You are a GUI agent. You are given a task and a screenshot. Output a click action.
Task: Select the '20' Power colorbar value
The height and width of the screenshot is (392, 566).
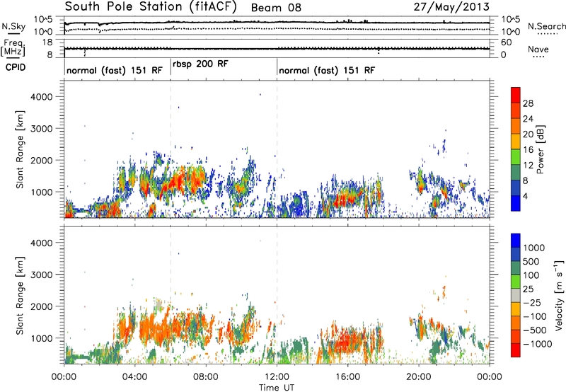528,134
